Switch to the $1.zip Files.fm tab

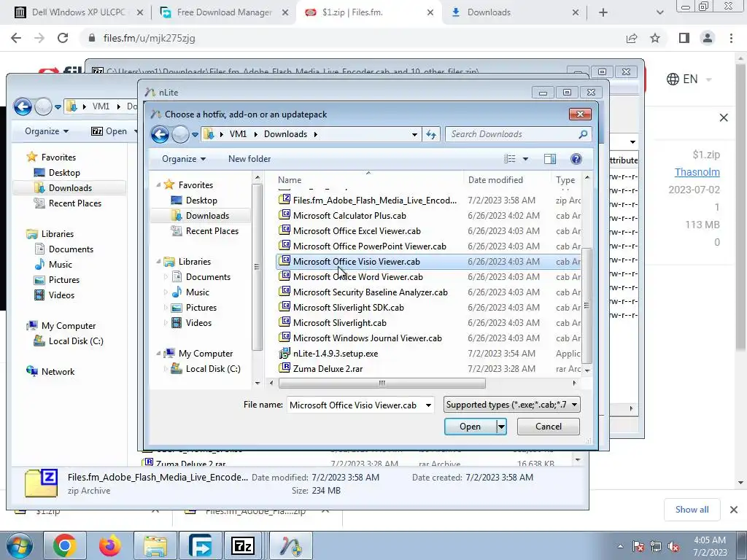[x=367, y=12]
